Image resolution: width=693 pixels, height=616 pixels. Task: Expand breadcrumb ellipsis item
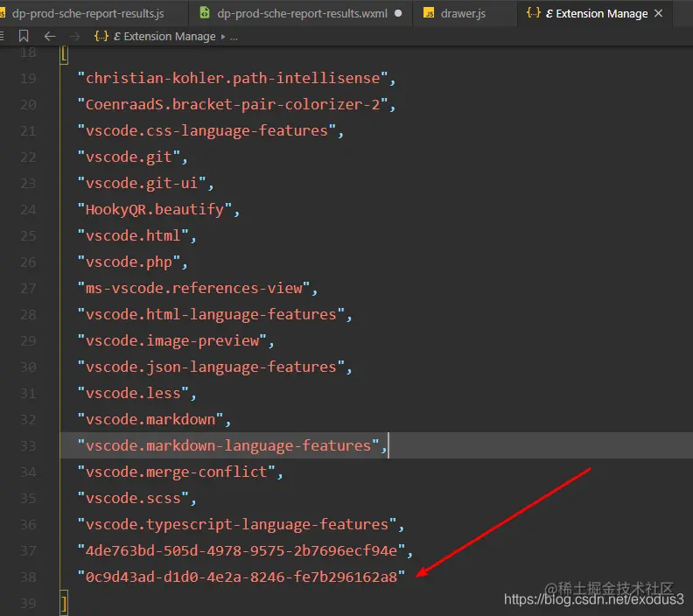(234, 37)
